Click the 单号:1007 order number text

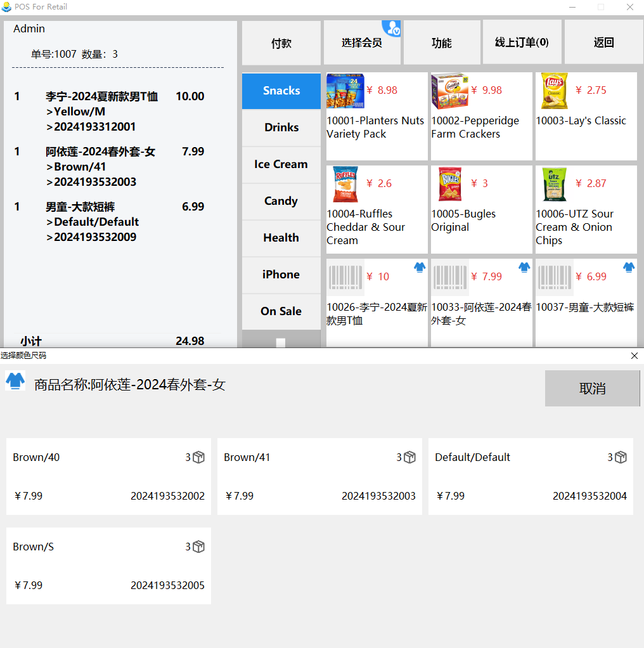54,54
